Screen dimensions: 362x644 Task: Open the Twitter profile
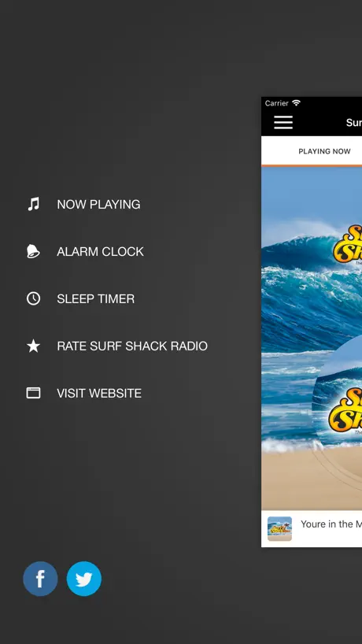[83, 579]
